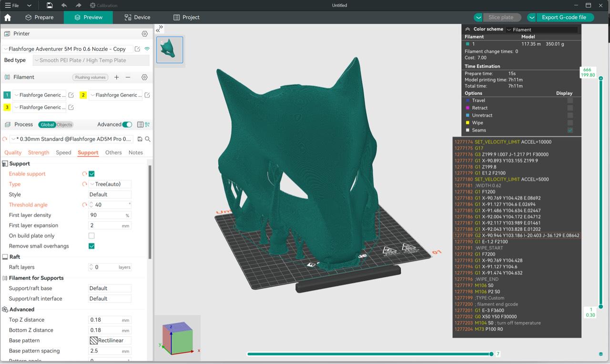Click filament 3 yellow color swatch

click(x=7, y=107)
